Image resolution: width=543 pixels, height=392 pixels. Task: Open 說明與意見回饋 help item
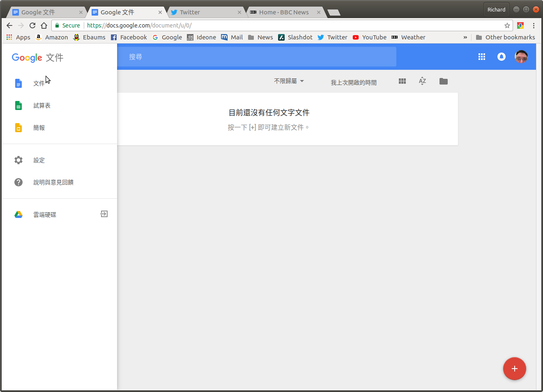(60, 182)
